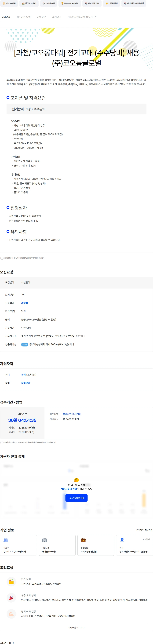This screenshot has width=153, height=644.
Task: Click the 월급 270~270만원 salary text
Action: click(x=39, y=320)
